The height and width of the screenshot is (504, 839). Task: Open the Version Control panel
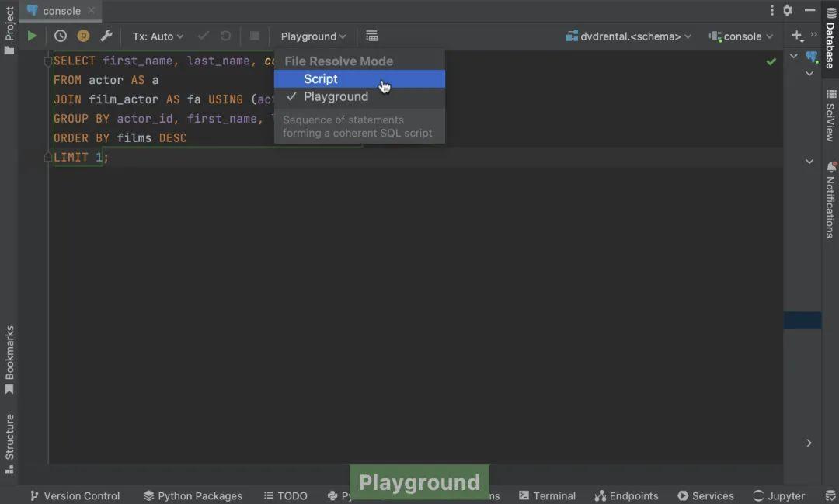click(x=75, y=495)
